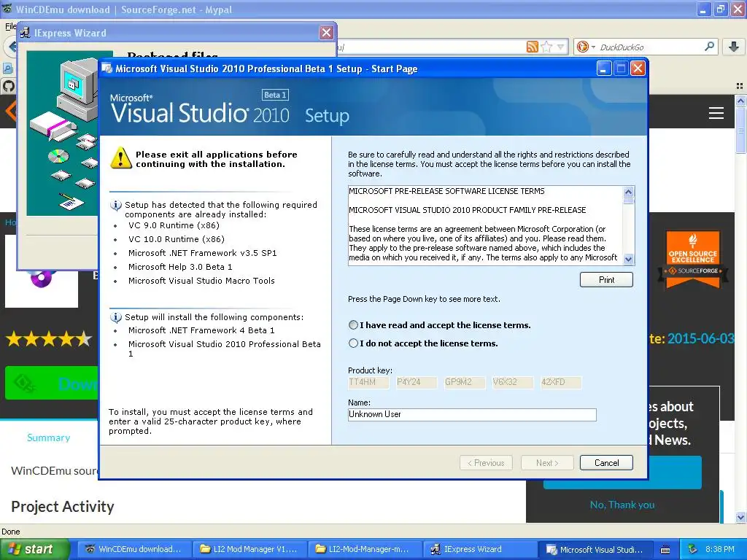Click the disabled Previous button
The width and height of the screenshot is (747, 560).
pos(486,463)
